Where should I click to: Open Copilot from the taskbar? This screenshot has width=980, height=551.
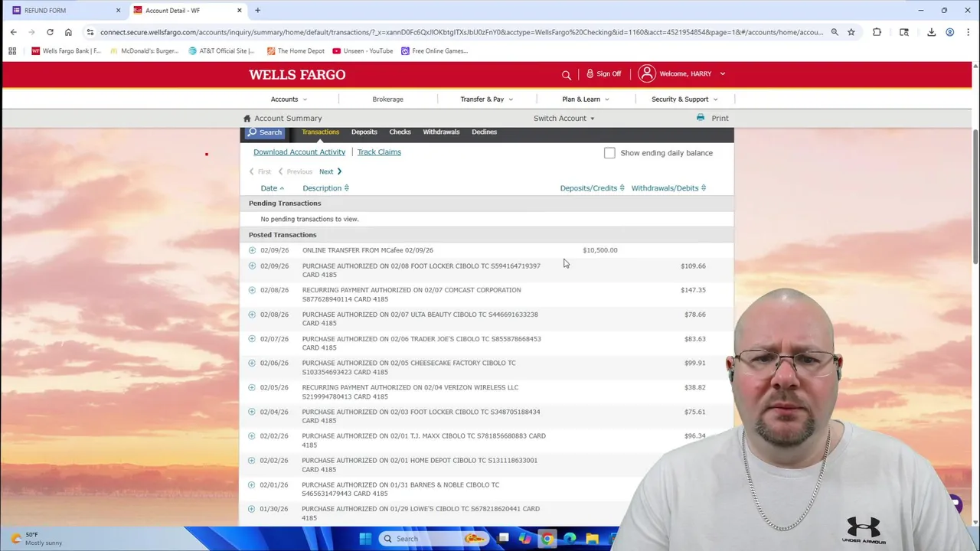pos(524,539)
